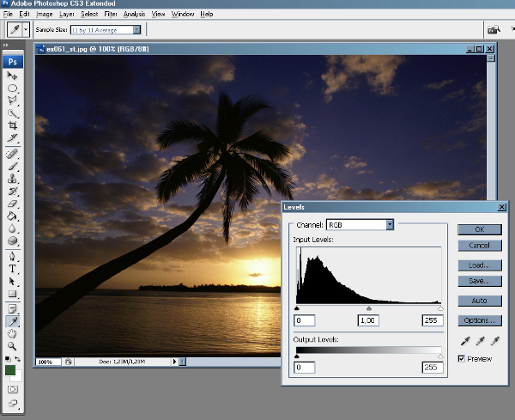Select the Blur tool

tap(13, 228)
